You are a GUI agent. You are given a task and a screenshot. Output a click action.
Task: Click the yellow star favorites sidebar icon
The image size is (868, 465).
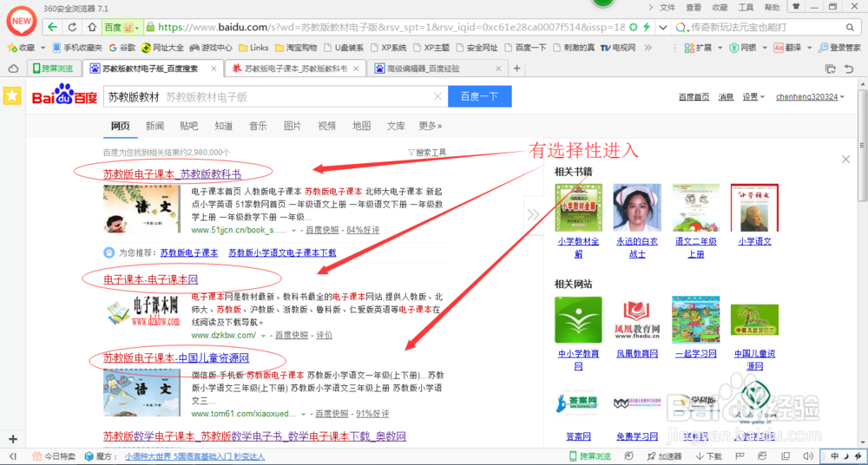coord(11,95)
